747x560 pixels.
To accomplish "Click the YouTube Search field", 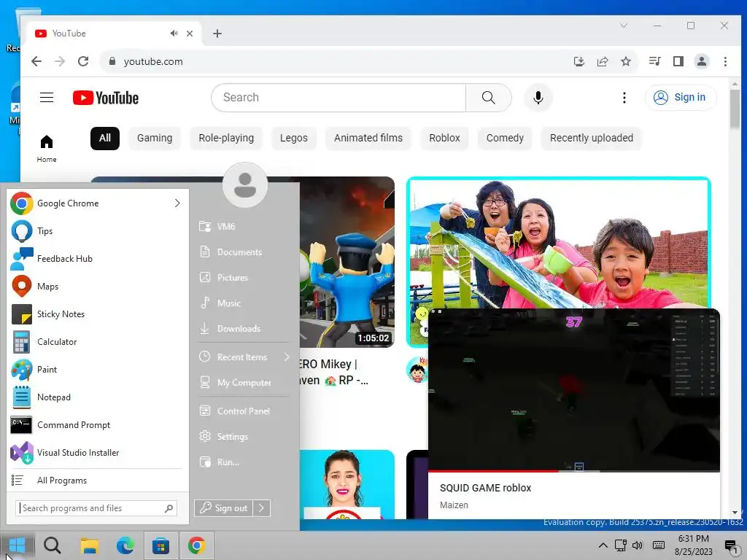I will pos(338,98).
